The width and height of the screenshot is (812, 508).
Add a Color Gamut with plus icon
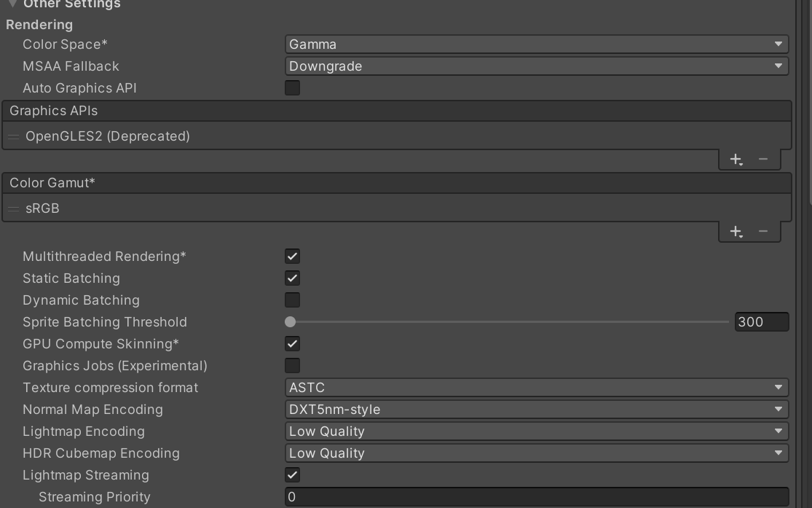[x=736, y=231]
